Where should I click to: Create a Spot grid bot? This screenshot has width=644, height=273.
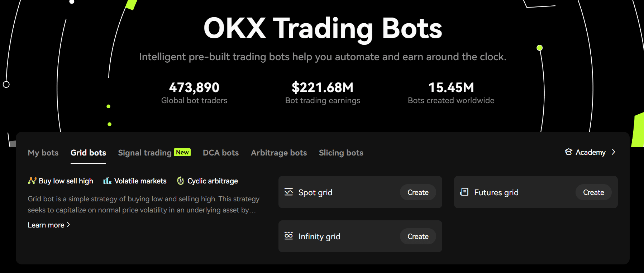pyautogui.click(x=418, y=192)
